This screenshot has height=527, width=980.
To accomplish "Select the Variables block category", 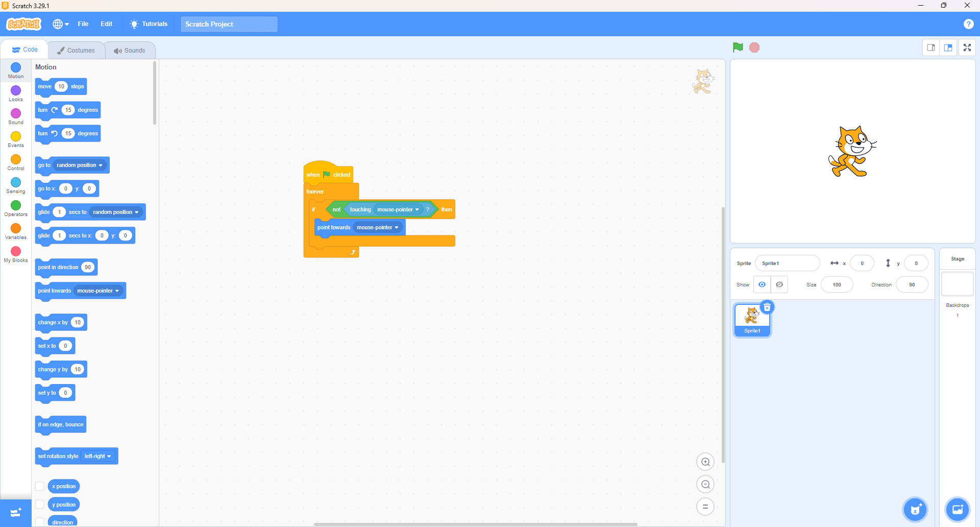I will 16,231.
